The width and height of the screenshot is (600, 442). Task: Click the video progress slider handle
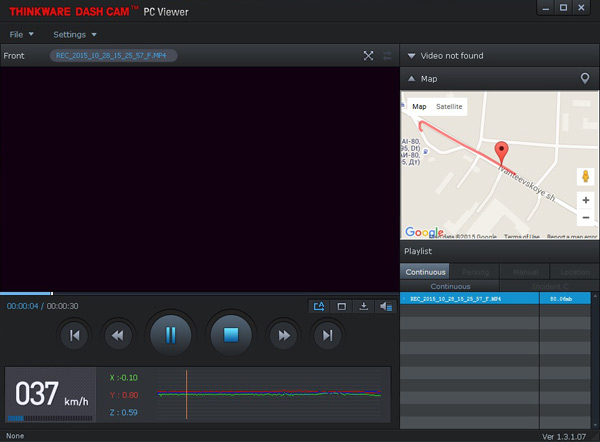pyautogui.click(x=52, y=294)
